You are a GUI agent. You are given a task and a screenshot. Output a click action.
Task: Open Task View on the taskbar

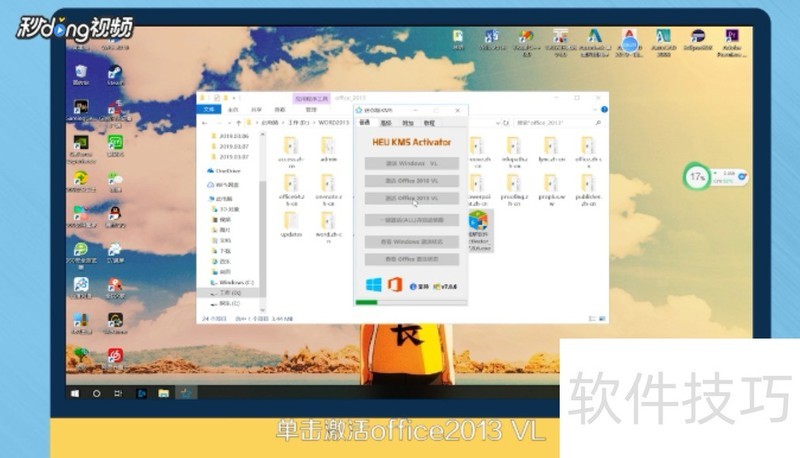pos(118,393)
